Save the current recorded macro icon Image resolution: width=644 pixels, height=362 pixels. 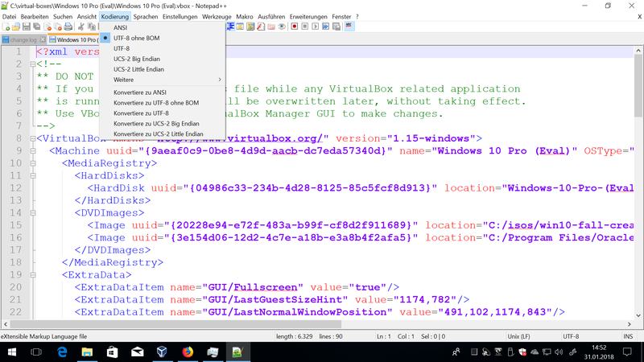pos(336,27)
